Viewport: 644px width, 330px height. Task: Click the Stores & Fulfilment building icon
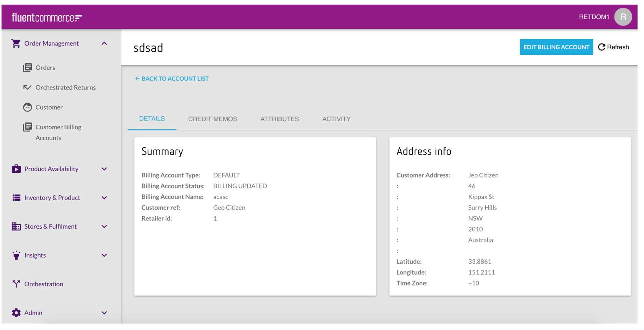(x=16, y=226)
